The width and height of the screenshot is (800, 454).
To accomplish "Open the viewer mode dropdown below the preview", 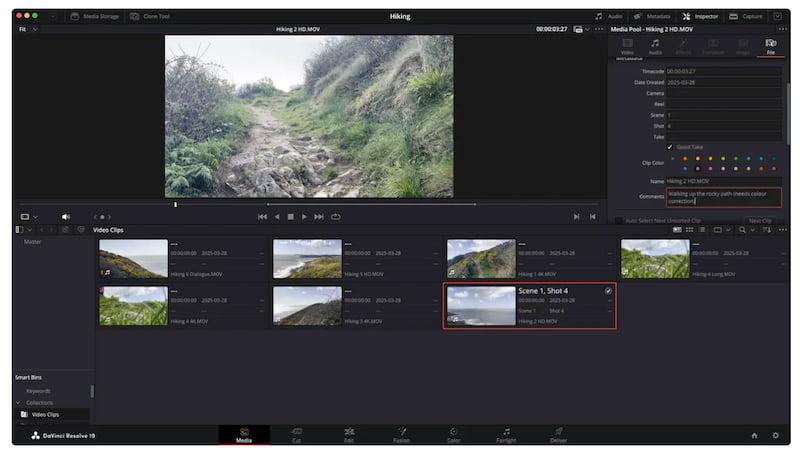I will click(x=29, y=217).
